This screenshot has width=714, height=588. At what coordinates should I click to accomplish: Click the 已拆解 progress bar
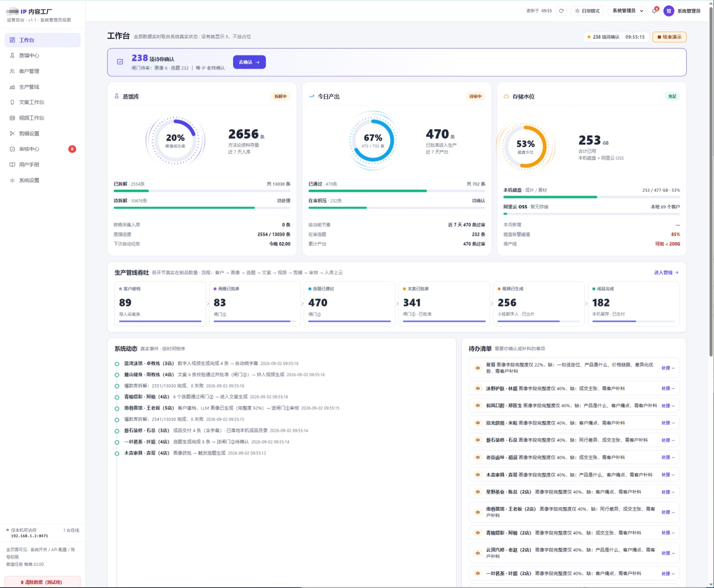coord(202,191)
